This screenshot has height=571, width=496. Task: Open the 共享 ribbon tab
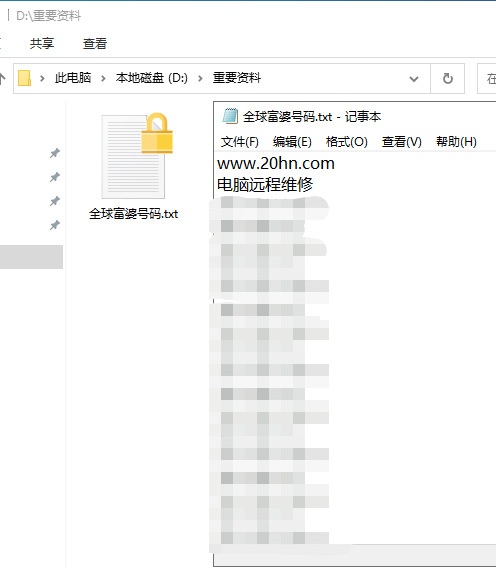click(42, 44)
